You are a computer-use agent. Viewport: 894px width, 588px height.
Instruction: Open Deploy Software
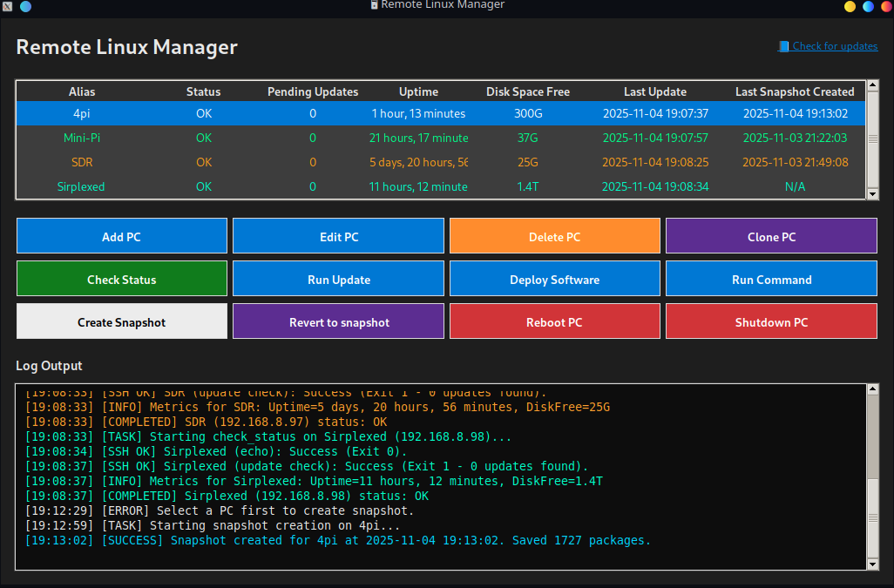coord(554,280)
